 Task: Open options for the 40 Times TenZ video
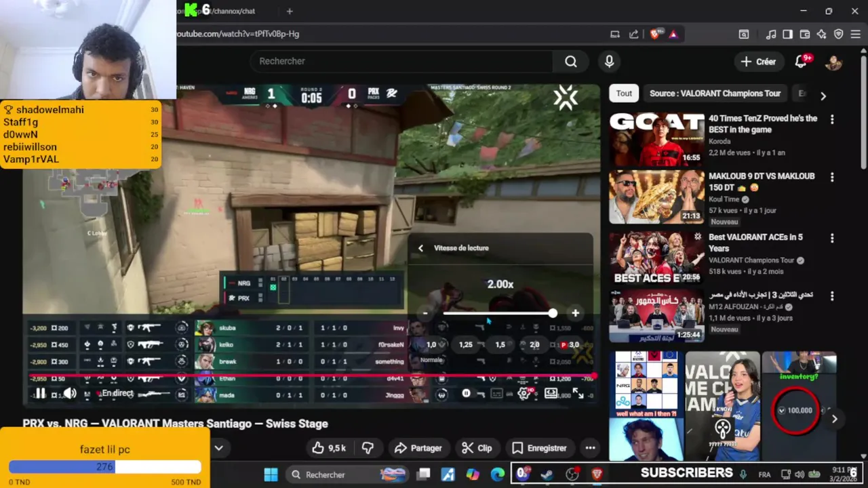point(832,119)
